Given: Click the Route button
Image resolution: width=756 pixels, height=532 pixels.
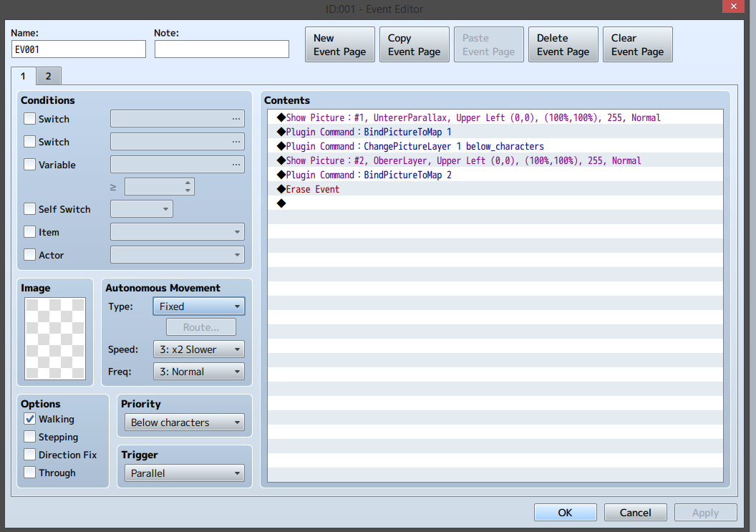Looking at the screenshot, I should pos(201,327).
